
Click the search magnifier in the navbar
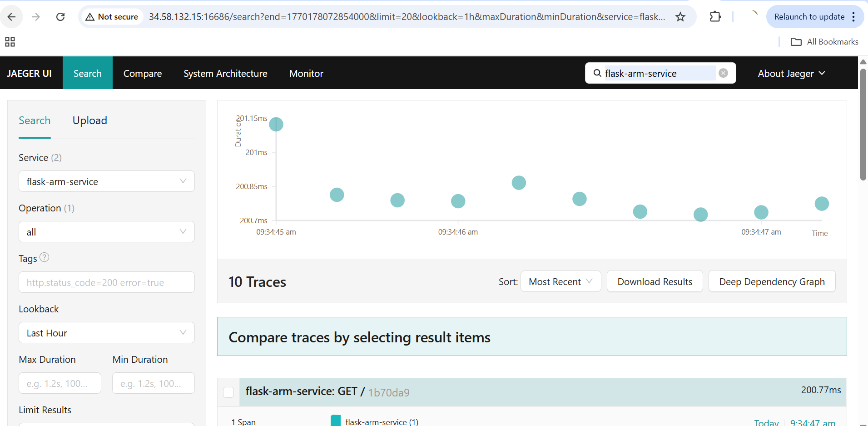click(x=597, y=73)
